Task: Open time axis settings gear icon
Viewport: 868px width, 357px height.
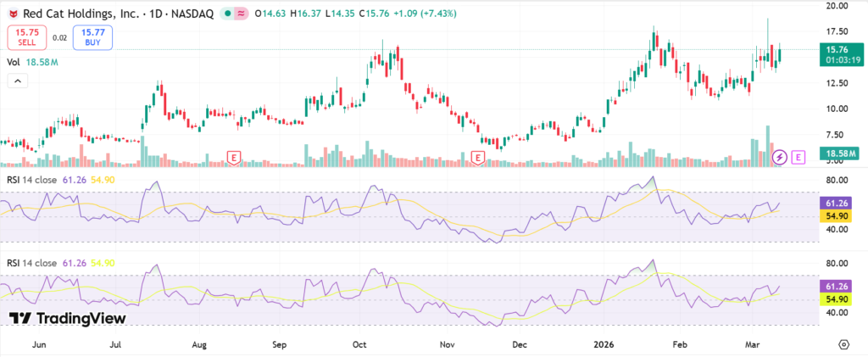Action: click(843, 345)
